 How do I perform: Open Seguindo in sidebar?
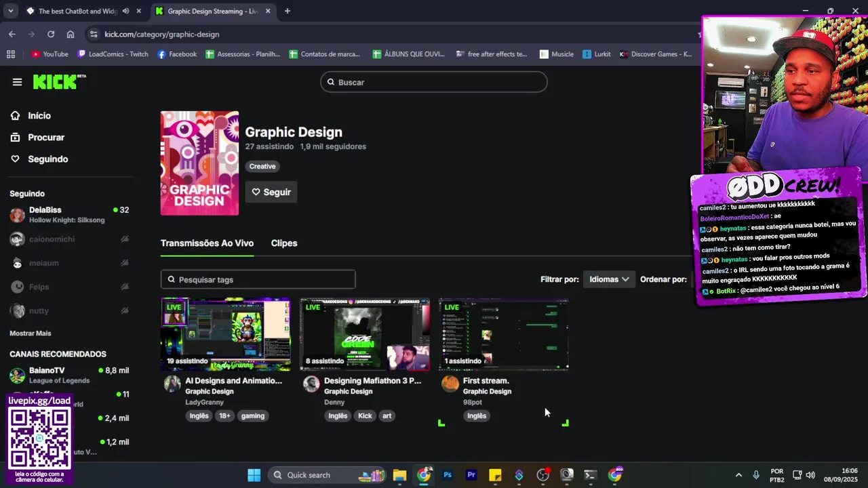pyautogui.click(x=47, y=159)
